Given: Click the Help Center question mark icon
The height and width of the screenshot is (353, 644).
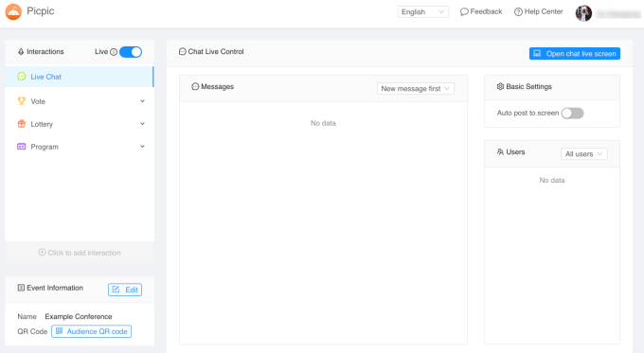Looking at the screenshot, I should click(518, 12).
